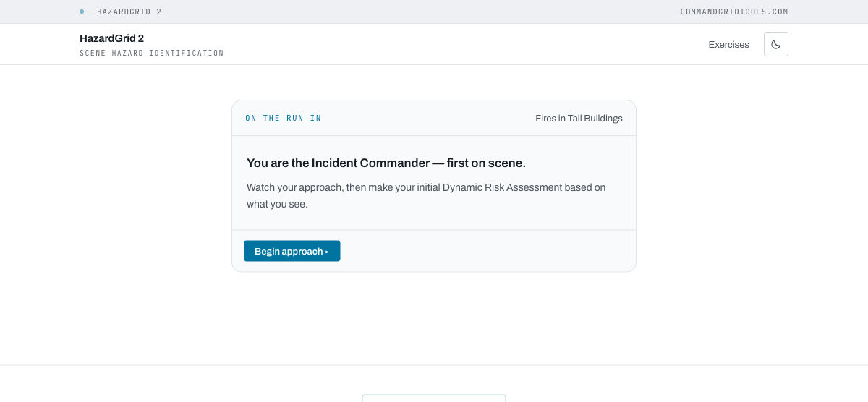Image resolution: width=868 pixels, height=402 pixels.
Task: Click the ON THE RUN IN label
Action: click(284, 118)
